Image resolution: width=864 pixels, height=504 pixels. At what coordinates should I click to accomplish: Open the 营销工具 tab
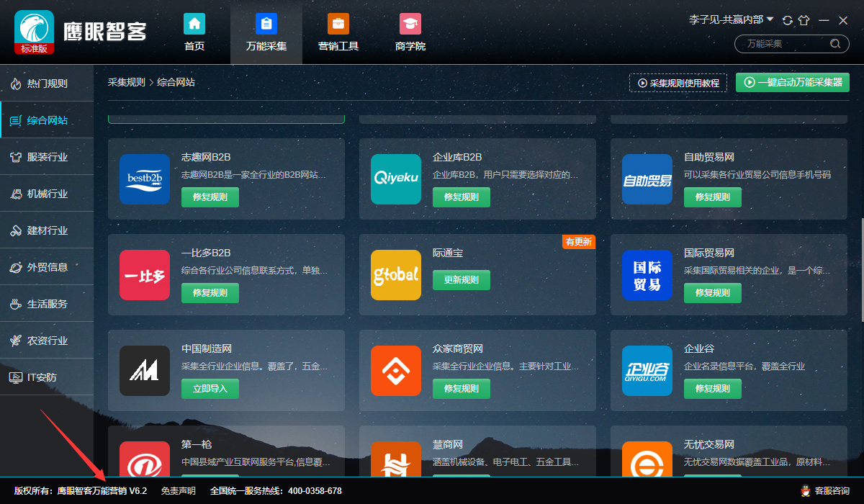click(x=338, y=32)
